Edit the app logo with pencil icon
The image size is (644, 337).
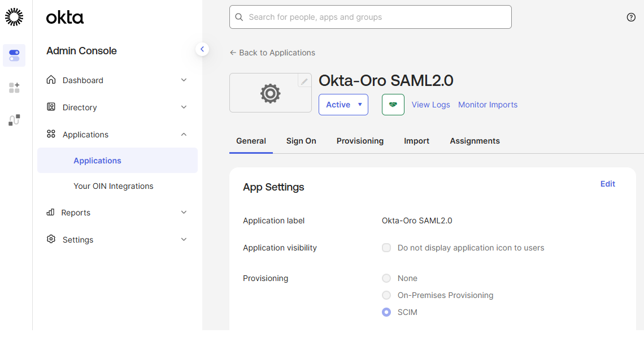[304, 81]
